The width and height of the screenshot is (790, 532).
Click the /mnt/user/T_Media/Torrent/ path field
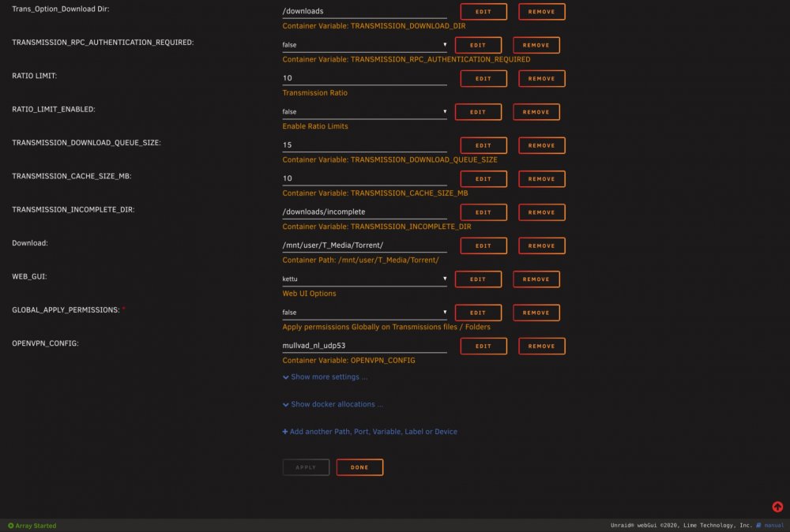click(364, 245)
